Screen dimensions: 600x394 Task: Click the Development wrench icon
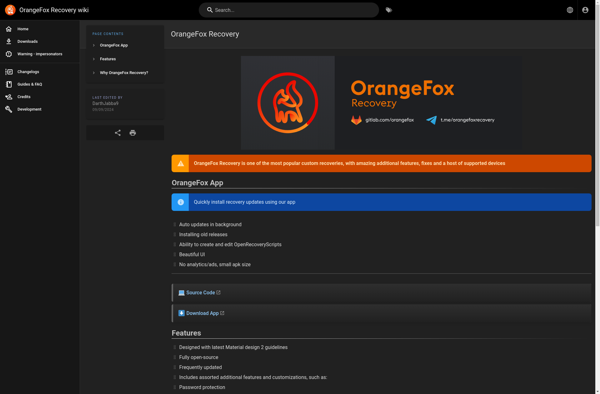[x=9, y=109]
